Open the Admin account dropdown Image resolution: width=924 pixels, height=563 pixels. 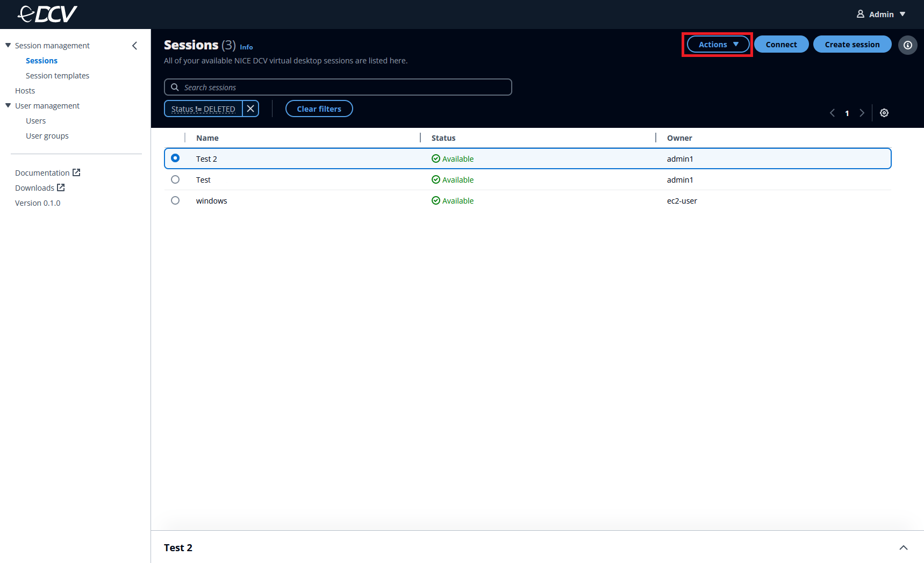click(880, 14)
